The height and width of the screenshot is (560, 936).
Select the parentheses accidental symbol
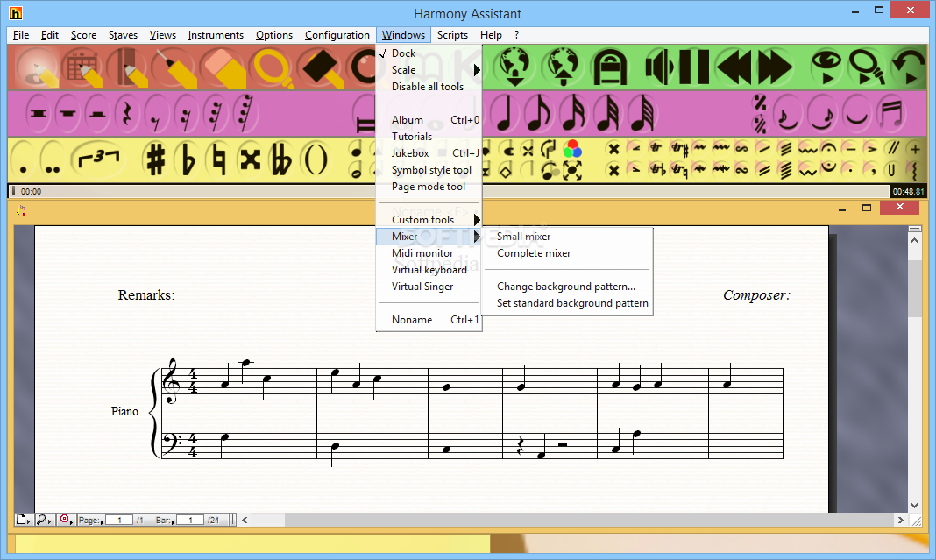pyautogui.click(x=316, y=160)
